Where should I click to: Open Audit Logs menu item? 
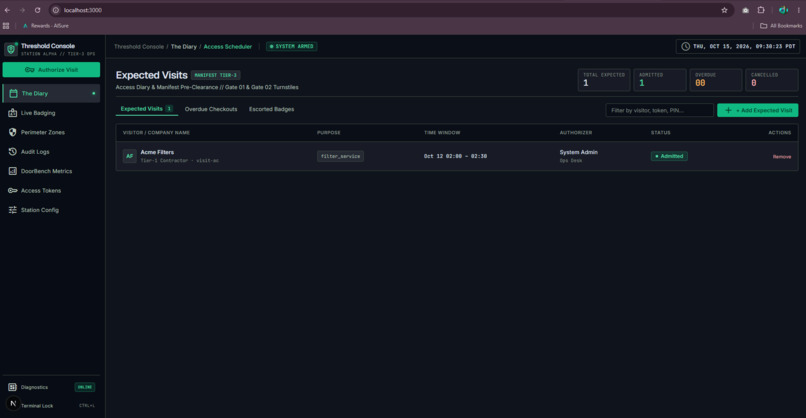51,152
